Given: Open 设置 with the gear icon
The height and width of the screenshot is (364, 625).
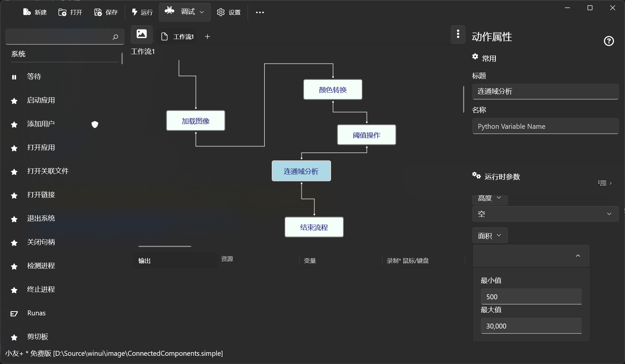Looking at the screenshot, I should [221, 12].
